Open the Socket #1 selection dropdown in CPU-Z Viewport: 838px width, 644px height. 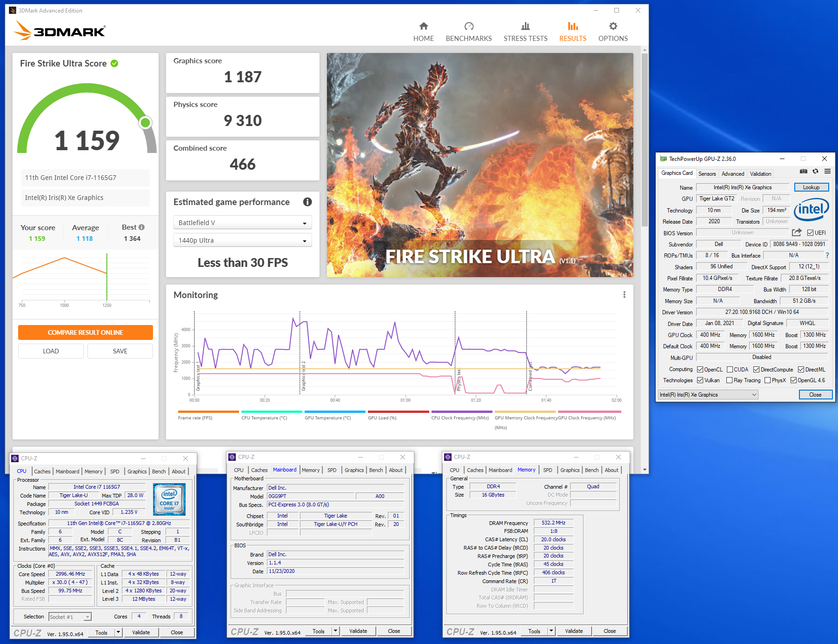(x=70, y=617)
